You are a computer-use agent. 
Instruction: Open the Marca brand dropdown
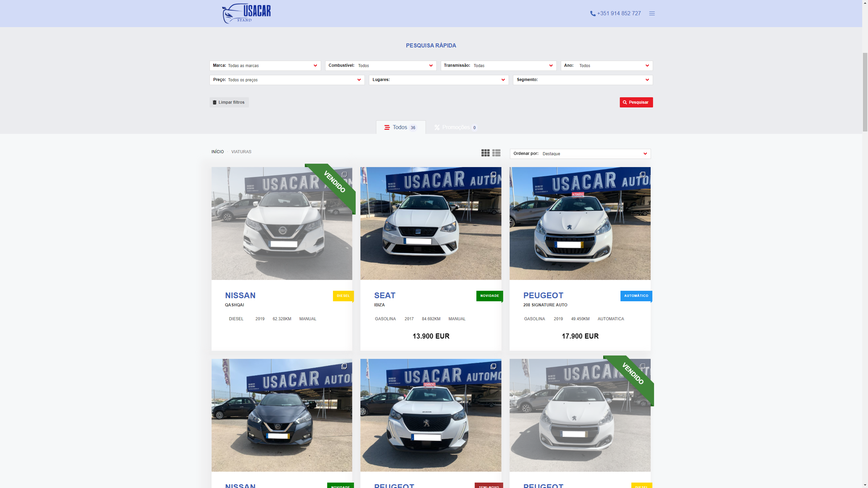pyautogui.click(x=265, y=65)
